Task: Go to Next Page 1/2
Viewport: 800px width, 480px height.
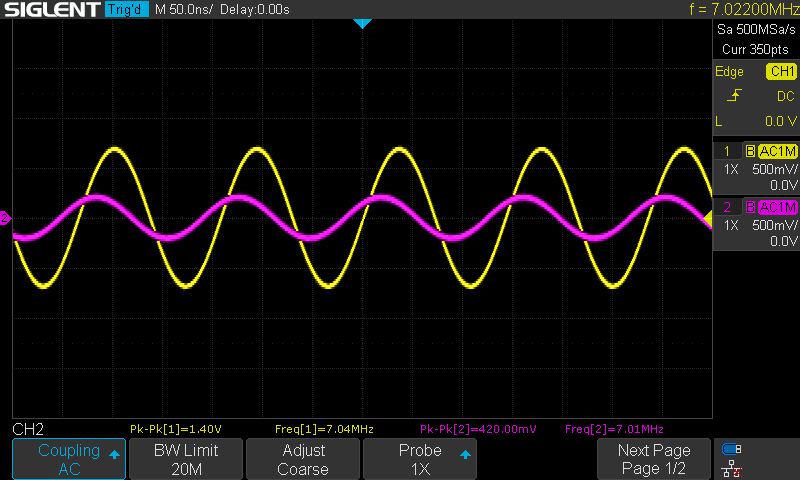Action: [x=654, y=459]
